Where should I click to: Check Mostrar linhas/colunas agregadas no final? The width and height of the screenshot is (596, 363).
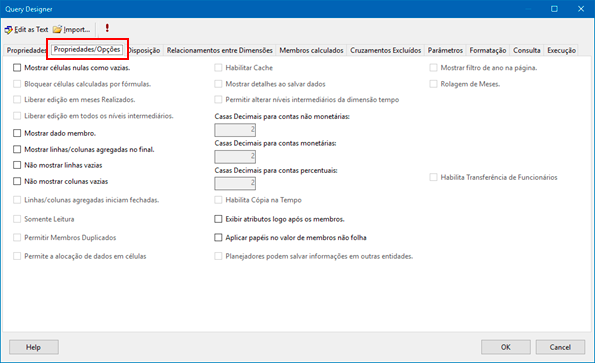click(x=17, y=149)
